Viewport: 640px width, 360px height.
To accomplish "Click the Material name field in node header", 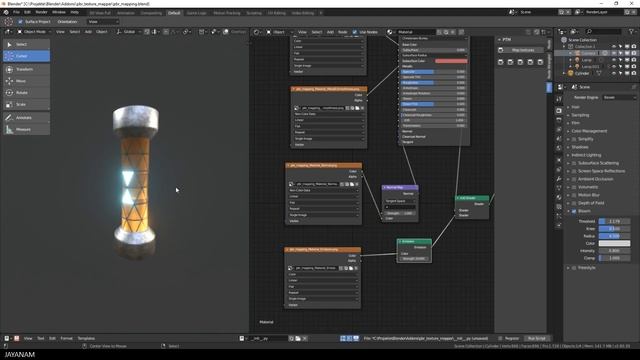I will click(415, 32).
